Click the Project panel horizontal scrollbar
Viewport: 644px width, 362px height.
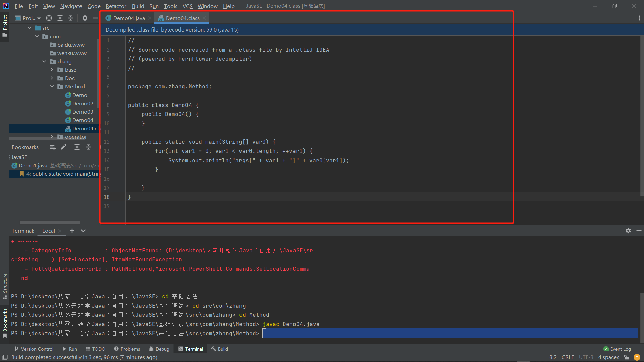50,222
